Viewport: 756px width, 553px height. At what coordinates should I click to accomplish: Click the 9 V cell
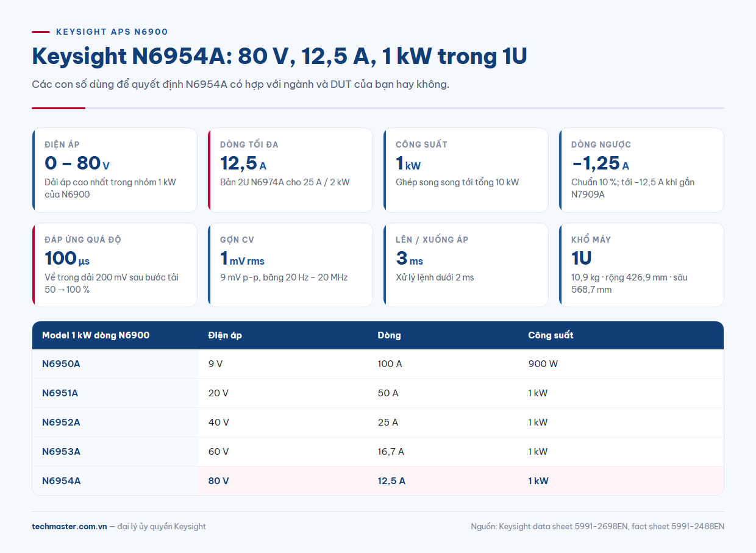coord(215,364)
